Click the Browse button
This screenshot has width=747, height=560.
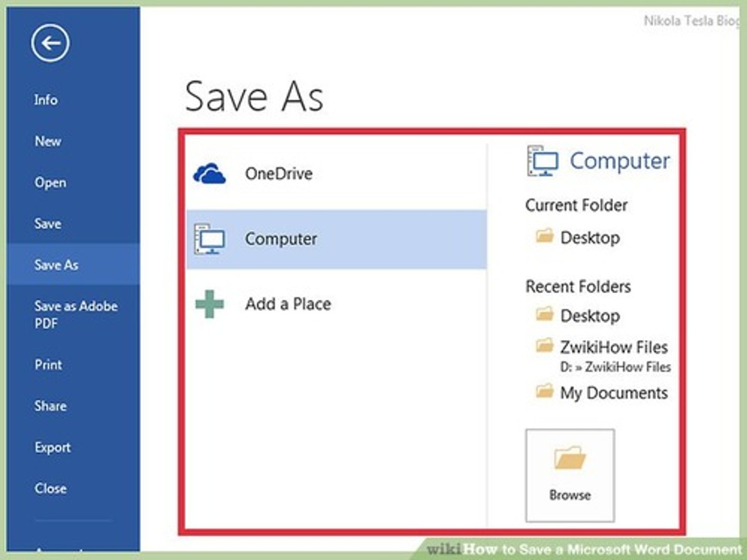tap(570, 475)
